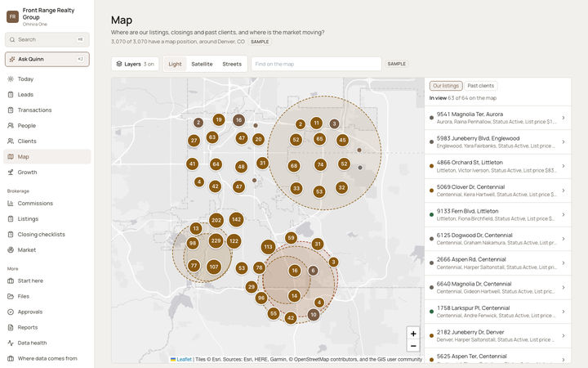This screenshot has width=588, height=368.
Task: Open the Clients sidebar icon
Action: click(x=11, y=141)
